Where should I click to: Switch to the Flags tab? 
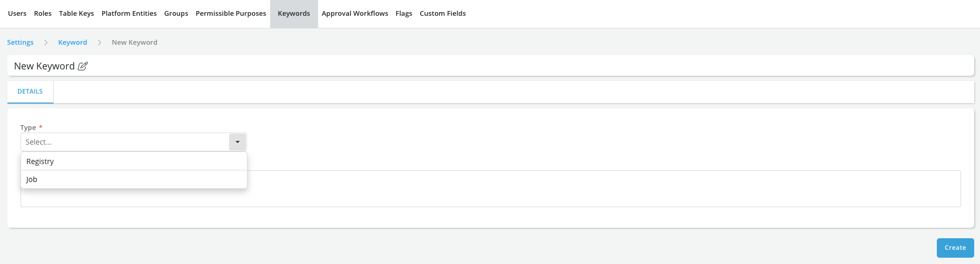[x=404, y=14]
